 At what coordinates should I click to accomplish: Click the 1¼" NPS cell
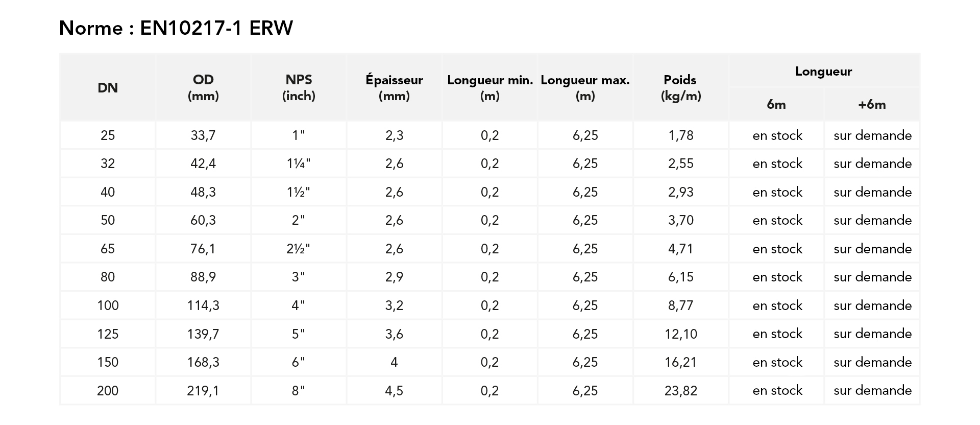tap(299, 164)
